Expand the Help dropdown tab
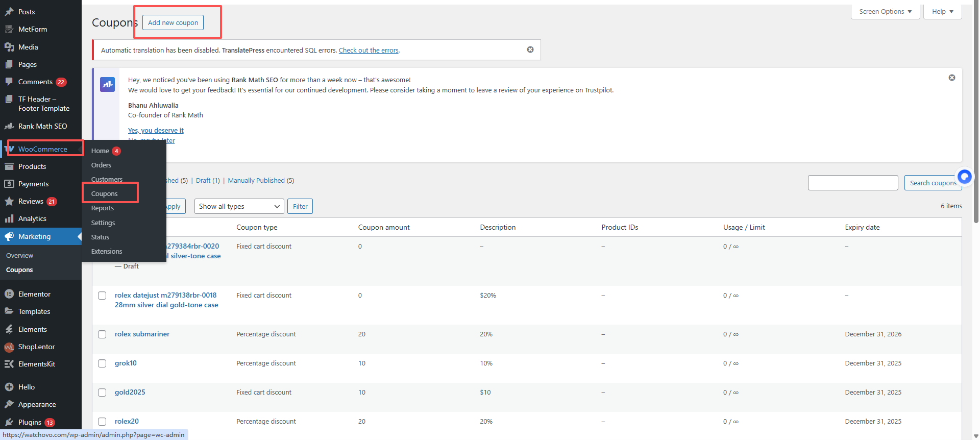Viewport: 980px width, 440px height. (x=942, y=12)
